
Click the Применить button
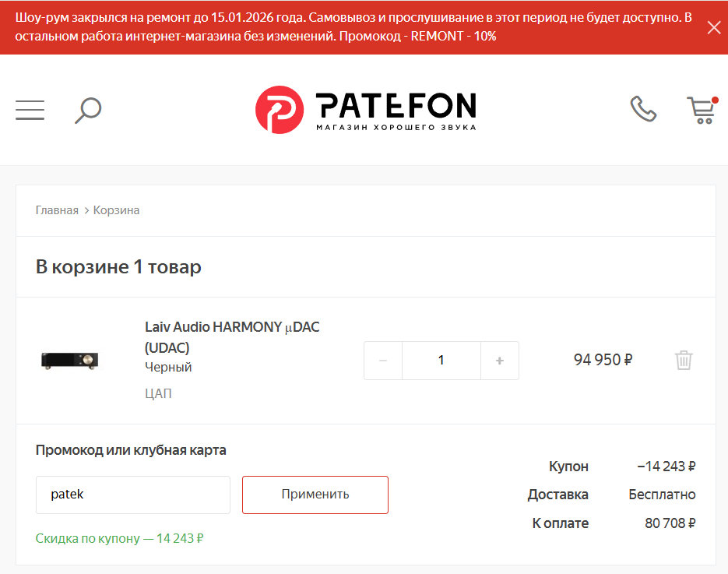(315, 495)
